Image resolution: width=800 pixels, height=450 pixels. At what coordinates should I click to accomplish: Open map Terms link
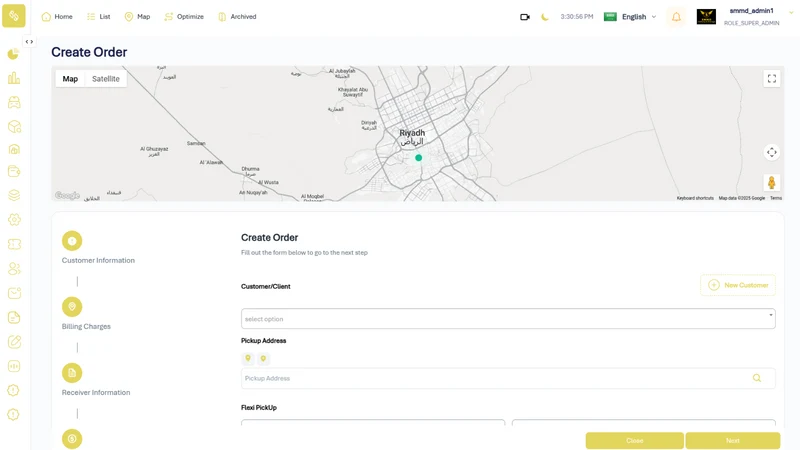point(776,198)
